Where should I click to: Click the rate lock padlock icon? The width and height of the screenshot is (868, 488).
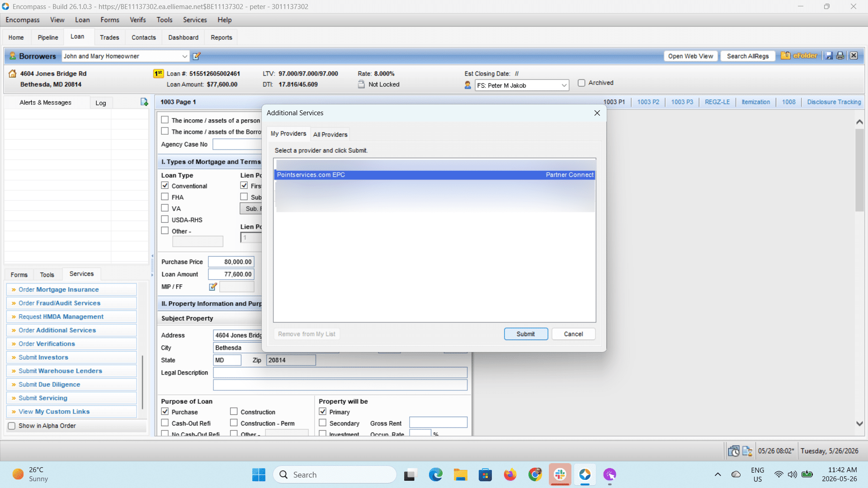tap(361, 84)
